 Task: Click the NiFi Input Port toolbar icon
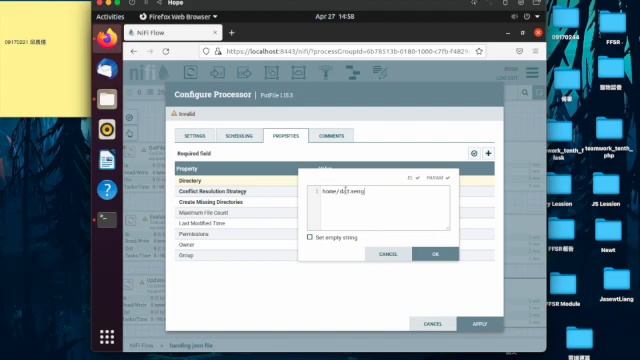217,72
